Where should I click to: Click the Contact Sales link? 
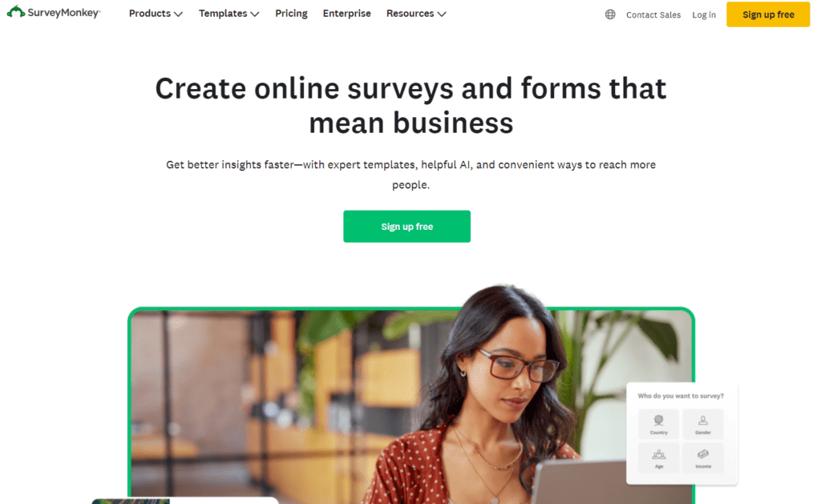pyautogui.click(x=653, y=14)
